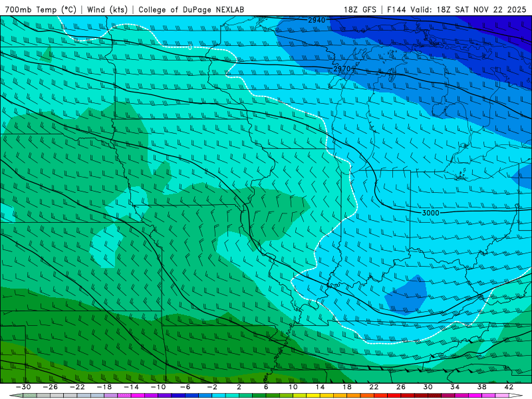Click the '26' value on the color scale
532x399 pixels.
pyautogui.click(x=401, y=387)
